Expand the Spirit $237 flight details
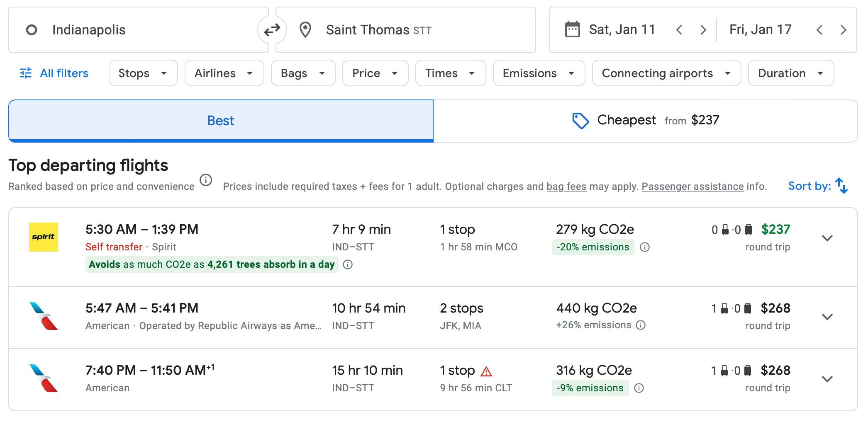 click(827, 238)
